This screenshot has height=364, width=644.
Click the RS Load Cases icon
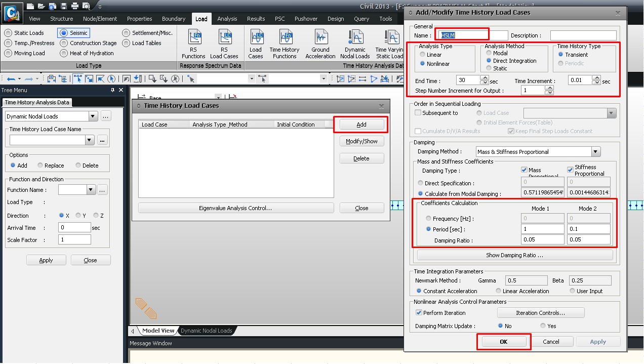pos(224,44)
